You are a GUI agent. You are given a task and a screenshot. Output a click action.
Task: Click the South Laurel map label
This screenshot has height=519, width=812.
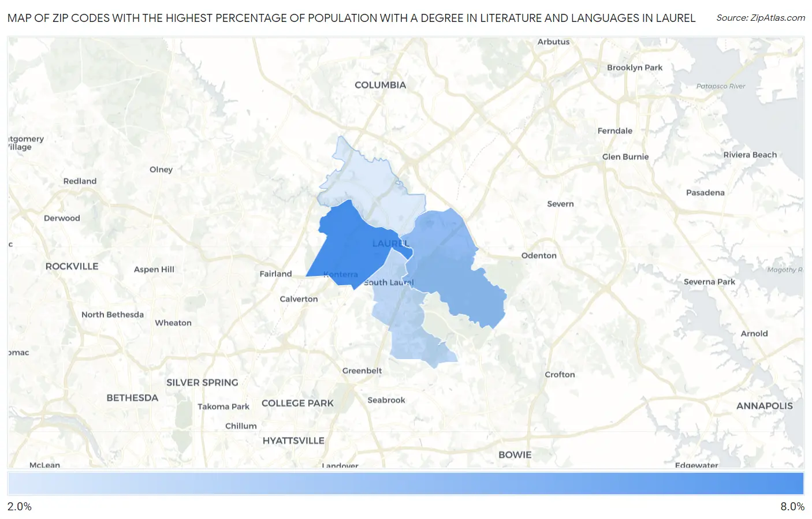coord(389,282)
